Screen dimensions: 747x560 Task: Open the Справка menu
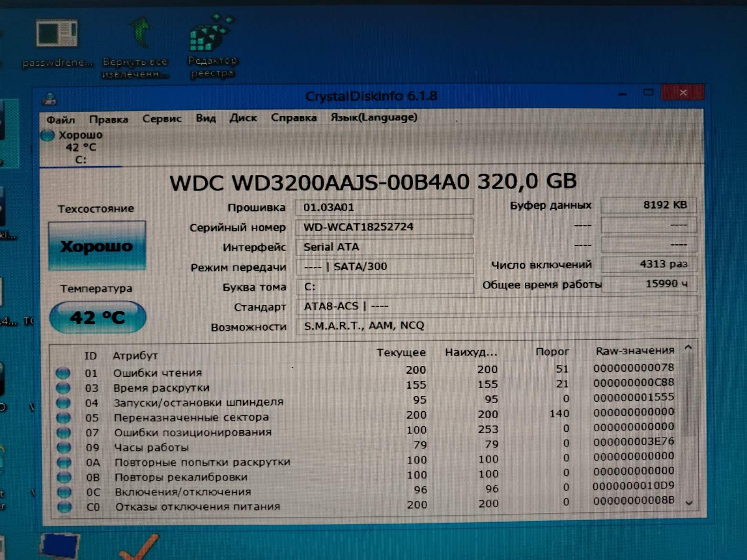[x=294, y=118]
